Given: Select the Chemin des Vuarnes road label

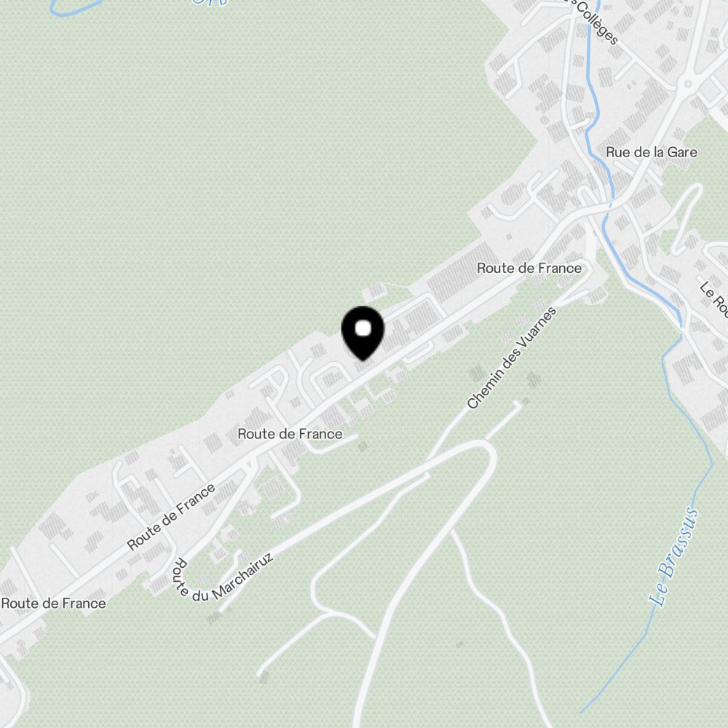Looking at the screenshot, I should [x=511, y=357].
